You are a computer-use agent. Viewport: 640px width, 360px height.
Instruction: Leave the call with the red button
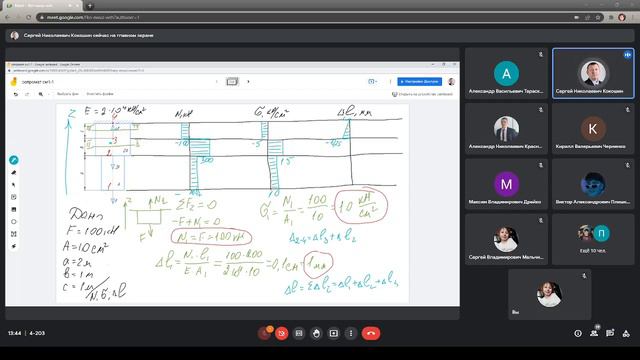[x=371, y=333]
